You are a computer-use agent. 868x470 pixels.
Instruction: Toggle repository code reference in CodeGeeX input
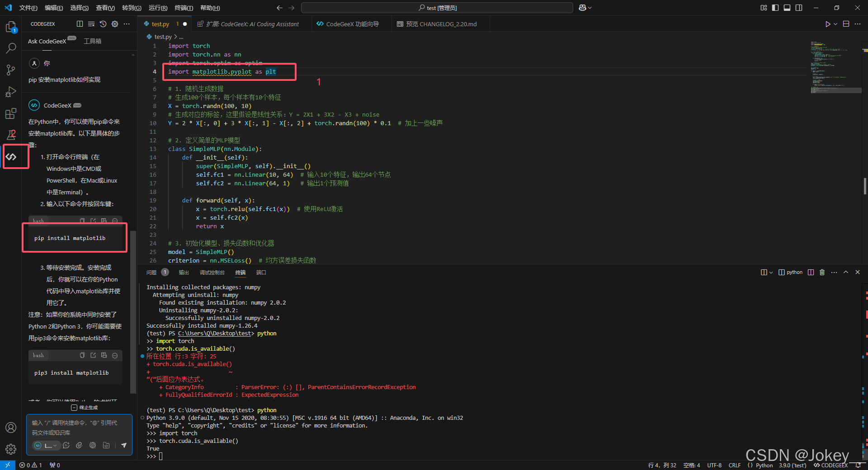(106, 445)
